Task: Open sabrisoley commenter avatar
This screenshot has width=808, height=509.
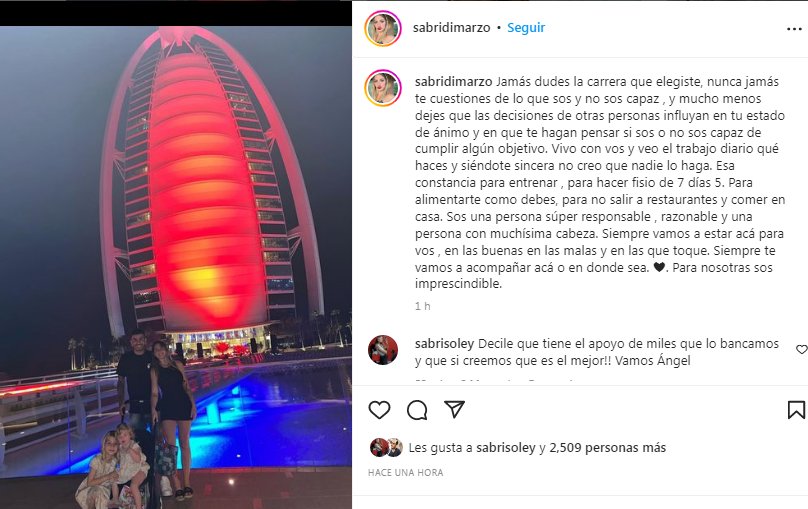Action: (383, 350)
